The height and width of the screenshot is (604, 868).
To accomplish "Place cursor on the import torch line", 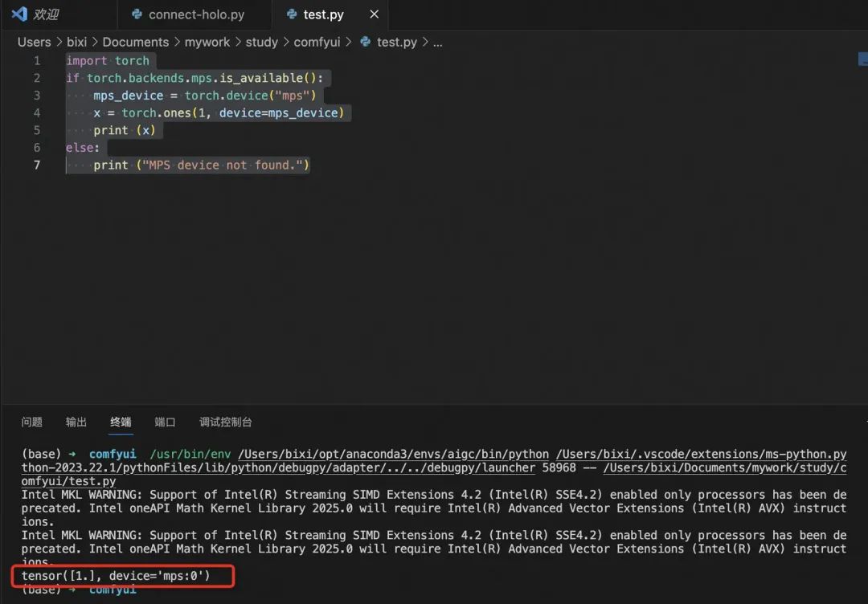I will (108, 61).
